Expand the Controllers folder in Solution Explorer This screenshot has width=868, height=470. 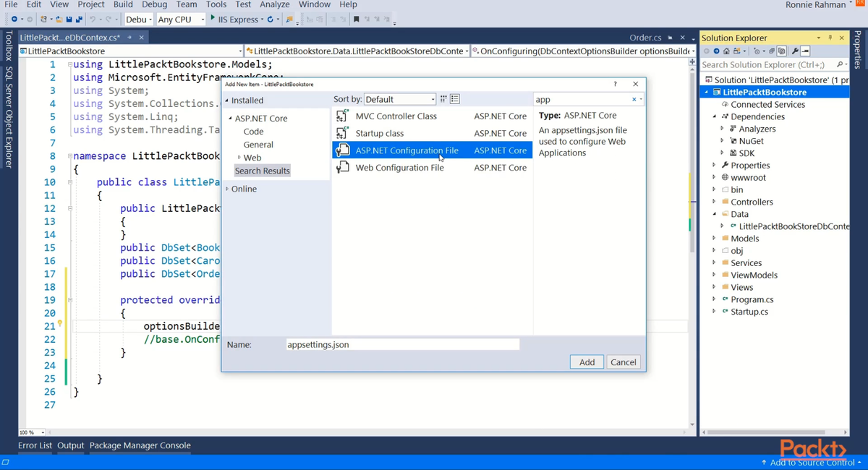pyautogui.click(x=714, y=202)
